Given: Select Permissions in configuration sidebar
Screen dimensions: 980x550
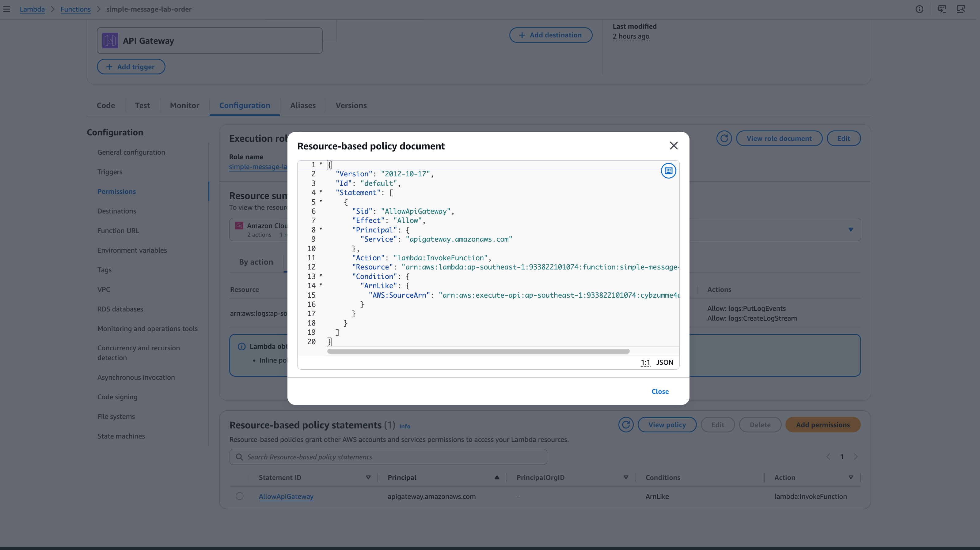Looking at the screenshot, I should pos(116,192).
